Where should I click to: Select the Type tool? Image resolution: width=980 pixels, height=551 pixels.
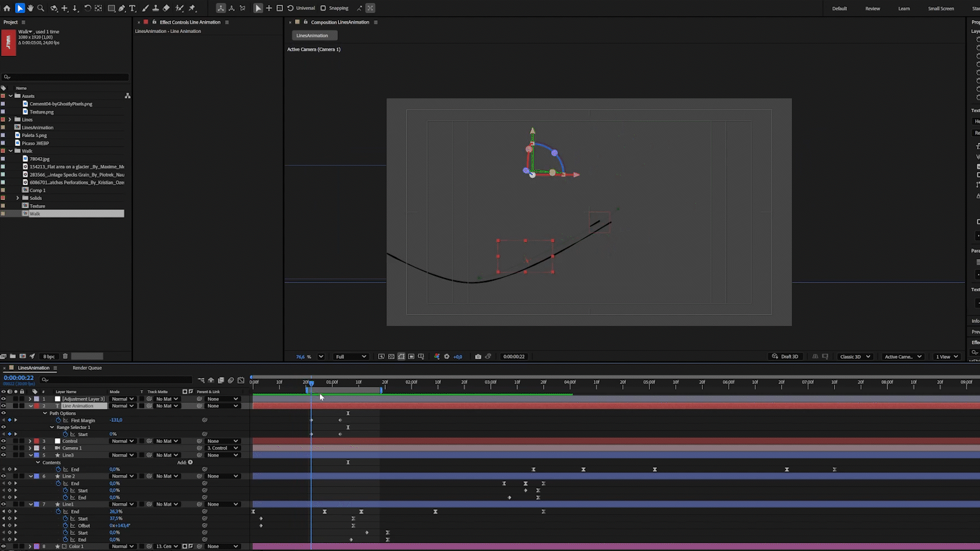pyautogui.click(x=133, y=8)
